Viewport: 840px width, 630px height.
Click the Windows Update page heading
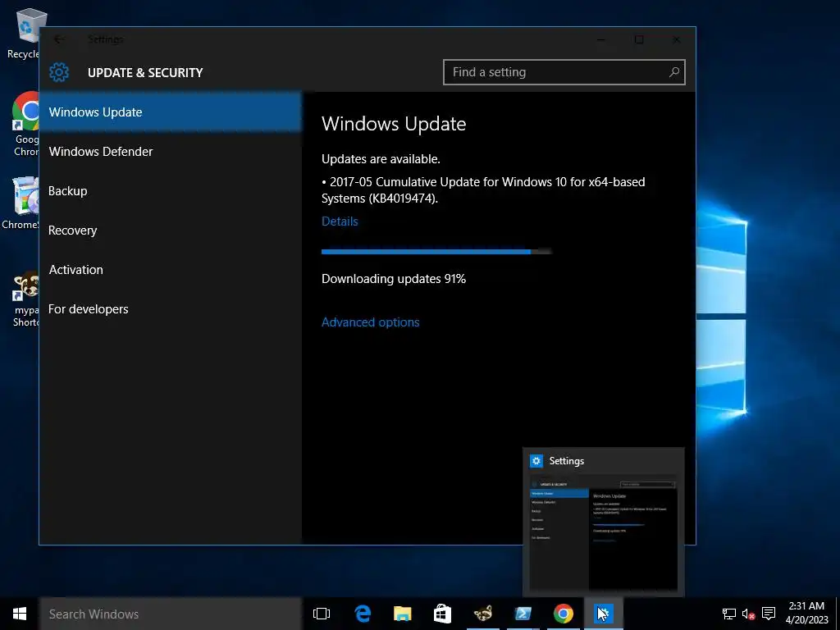click(x=394, y=124)
